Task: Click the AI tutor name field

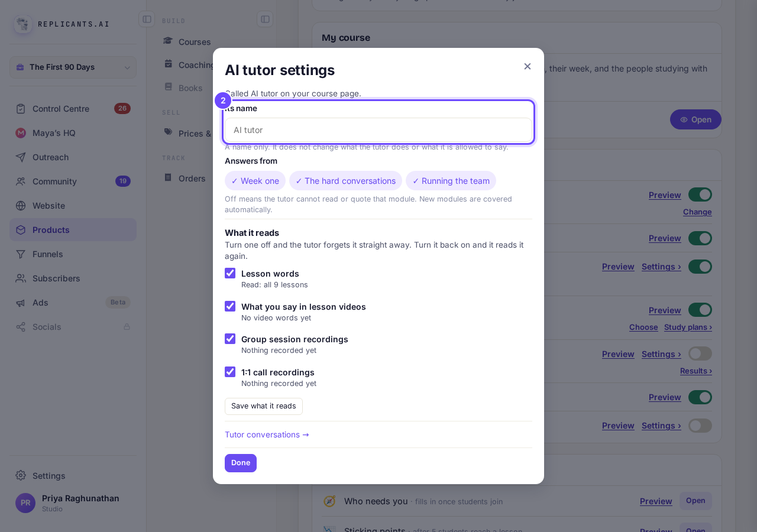Action: [378, 130]
